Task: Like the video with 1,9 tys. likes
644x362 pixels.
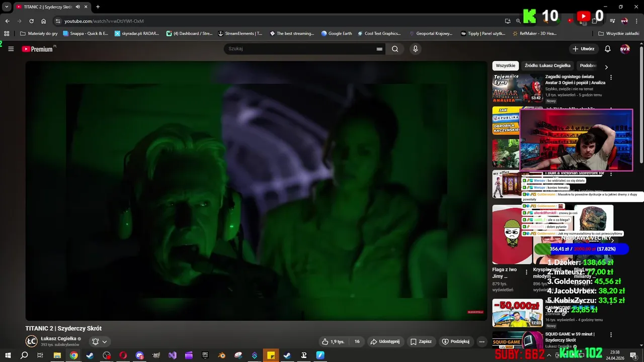Action: pos(333,341)
